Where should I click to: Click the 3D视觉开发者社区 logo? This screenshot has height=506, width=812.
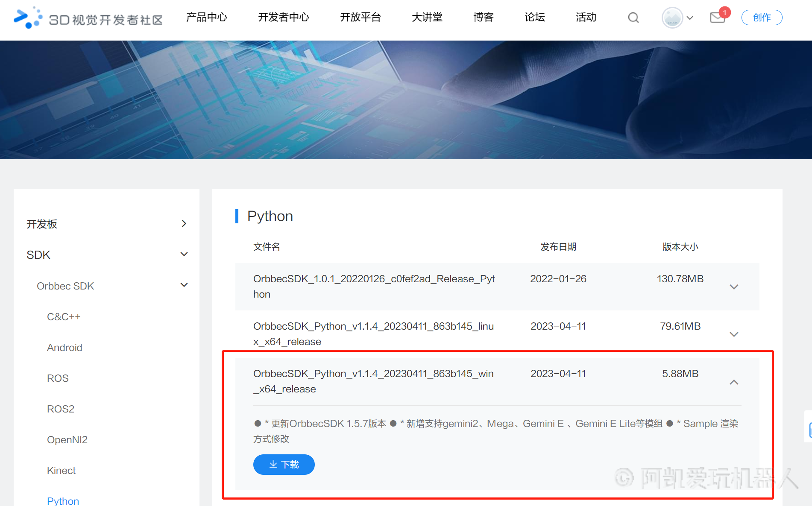pyautogui.click(x=88, y=18)
